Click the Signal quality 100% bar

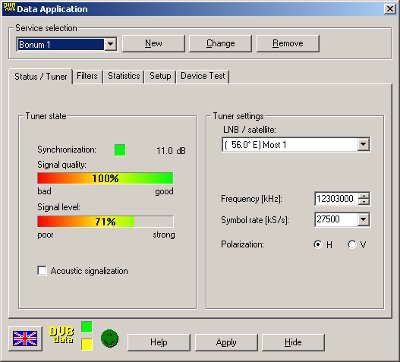105,178
